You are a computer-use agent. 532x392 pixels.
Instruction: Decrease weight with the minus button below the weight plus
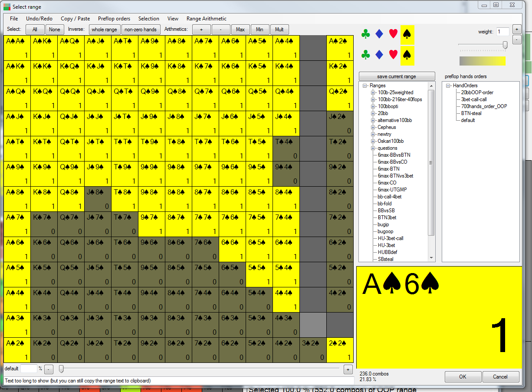[517, 40]
